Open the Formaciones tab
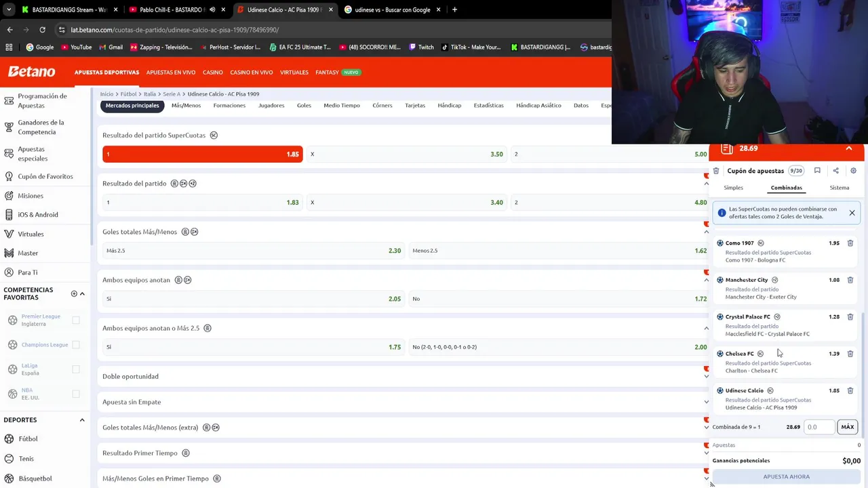The width and height of the screenshot is (868, 488). (x=229, y=106)
